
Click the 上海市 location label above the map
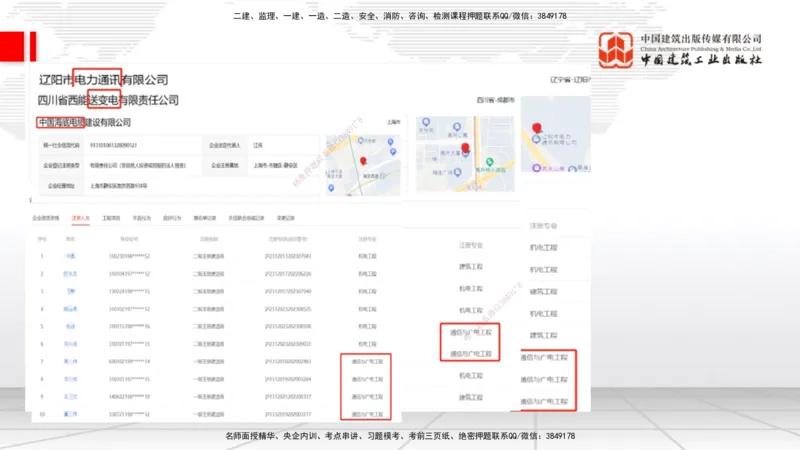click(x=393, y=122)
